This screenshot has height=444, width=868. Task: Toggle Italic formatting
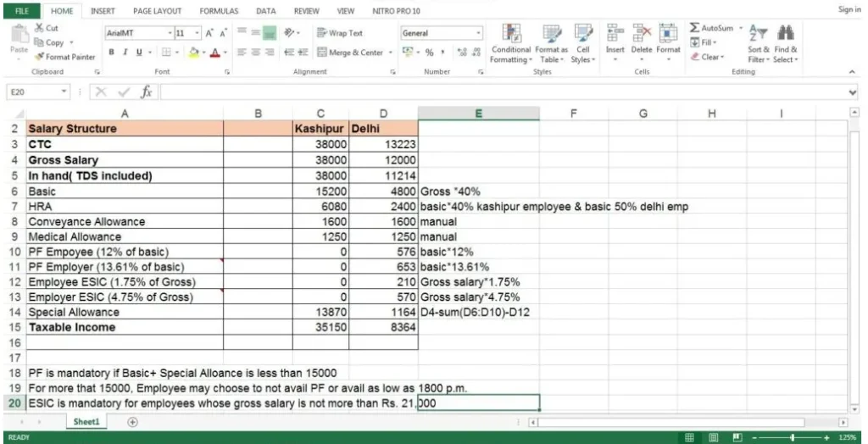click(125, 52)
